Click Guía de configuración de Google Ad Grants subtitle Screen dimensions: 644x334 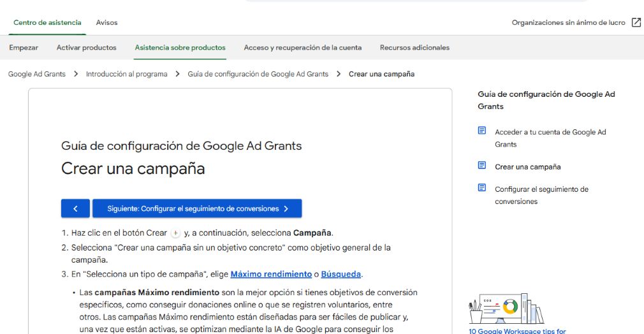click(x=182, y=146)
